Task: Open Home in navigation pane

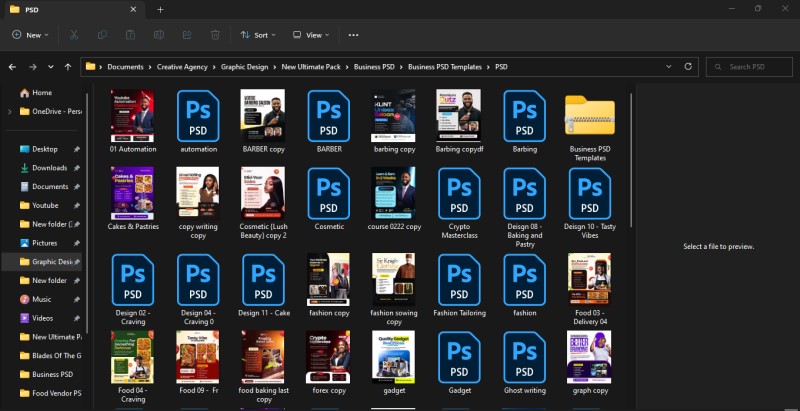Action: pyautogui.click(x=44, y=93)
